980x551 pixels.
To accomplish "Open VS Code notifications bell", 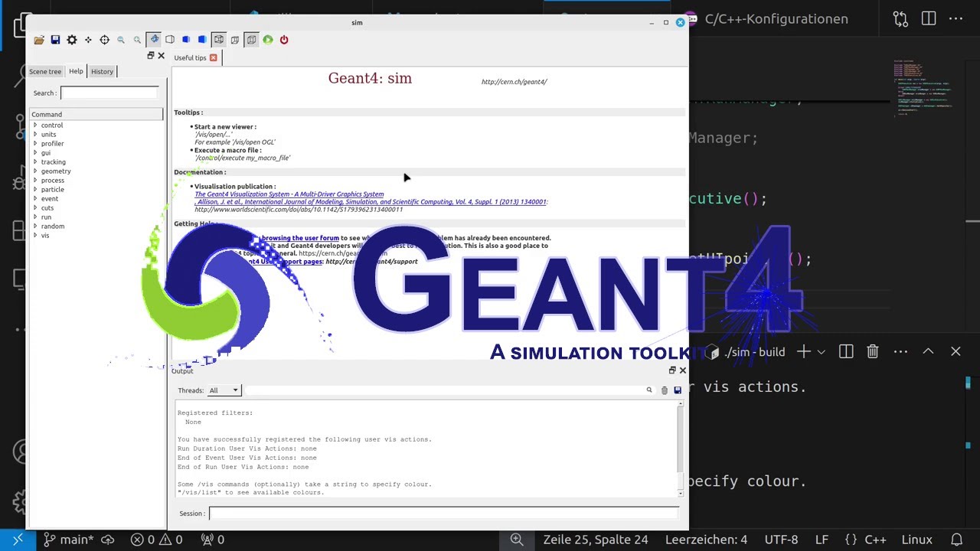I will point(956,540).
